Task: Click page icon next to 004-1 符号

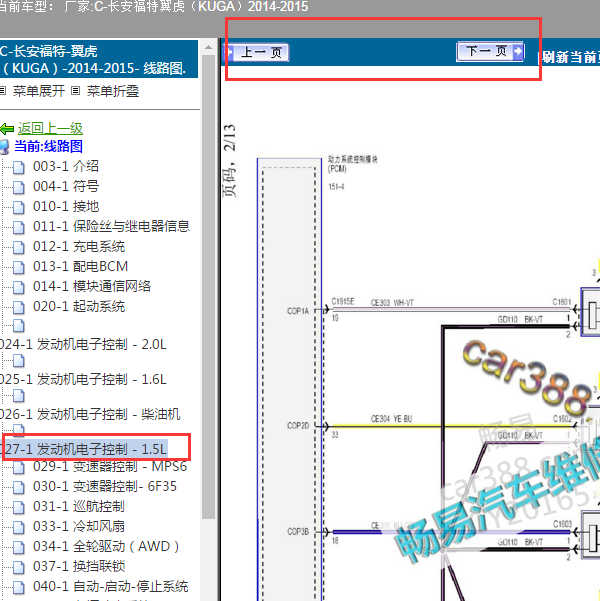Action: pos(18,187)
